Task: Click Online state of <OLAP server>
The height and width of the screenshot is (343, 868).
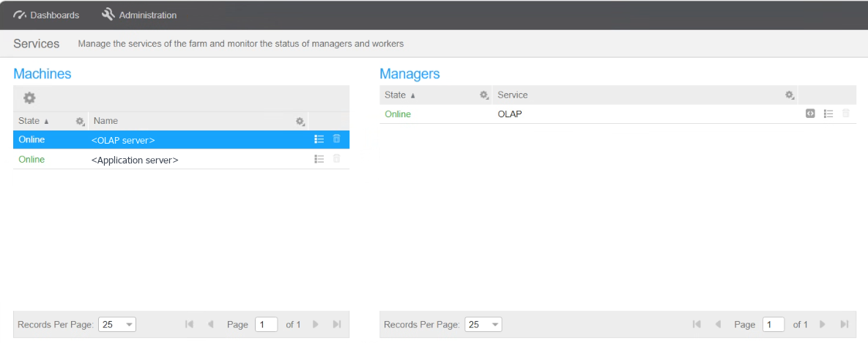Action: point(31,140)
